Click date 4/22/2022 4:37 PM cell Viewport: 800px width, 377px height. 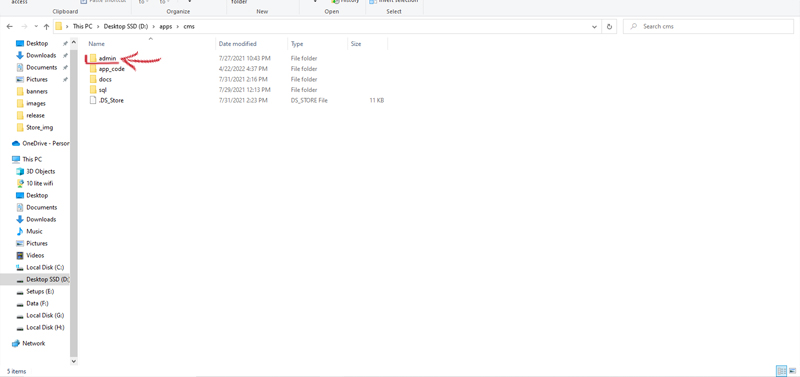(243, 69)
